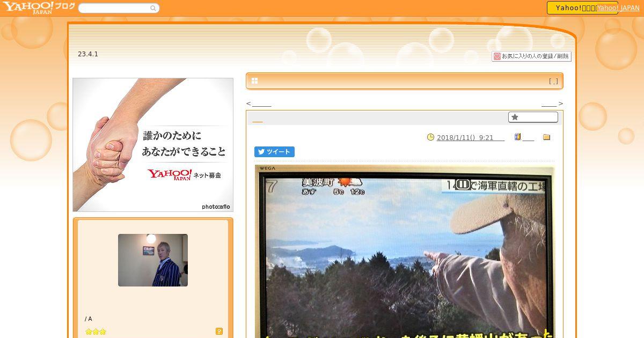Click the heart icon in the favorites button
Viewport: 644px width, 338px height.
click(x=497, y=56)
